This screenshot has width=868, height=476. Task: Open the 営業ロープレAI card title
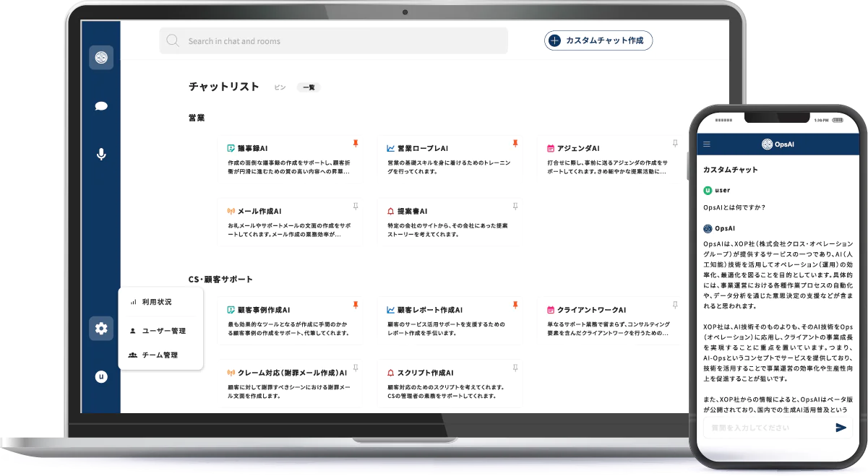[x=423, y=148]
